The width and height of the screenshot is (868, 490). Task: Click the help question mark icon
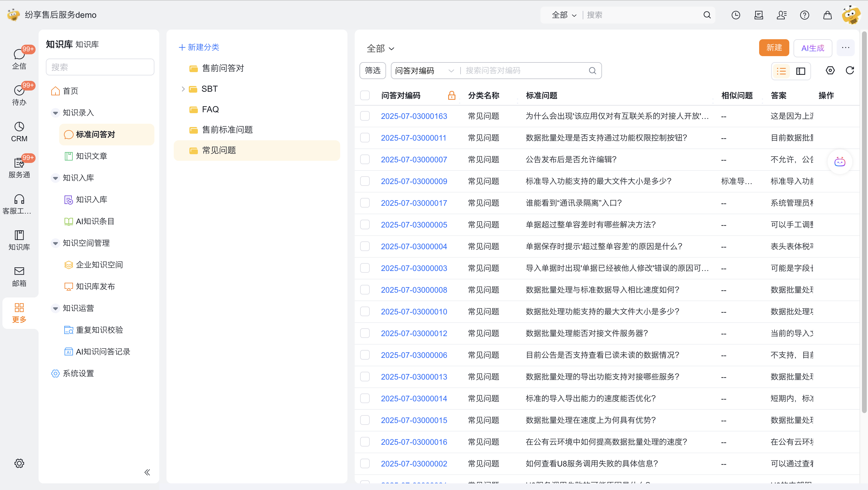(804, 15)
